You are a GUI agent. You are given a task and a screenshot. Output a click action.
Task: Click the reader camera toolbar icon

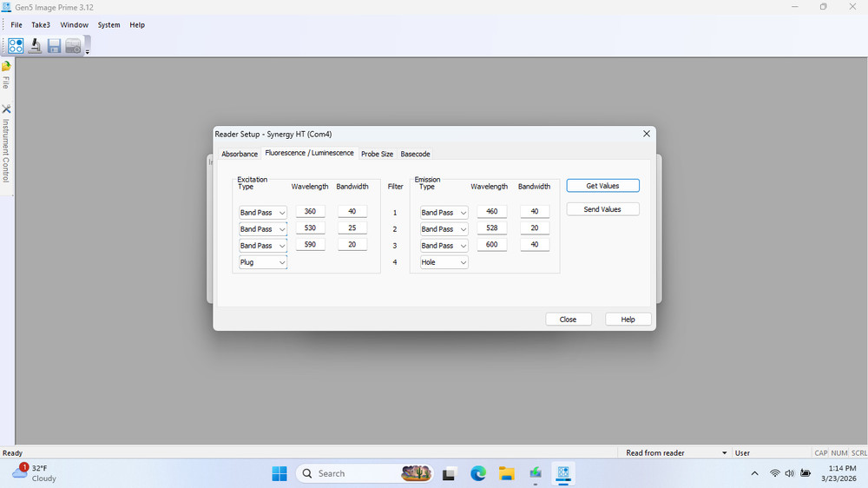point(73,46)
